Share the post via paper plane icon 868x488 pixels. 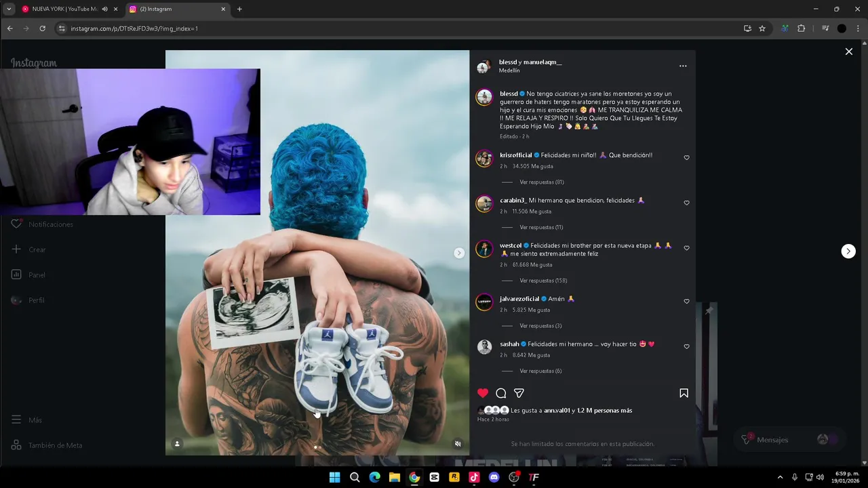pyautogui.click(x=519, y=393)
